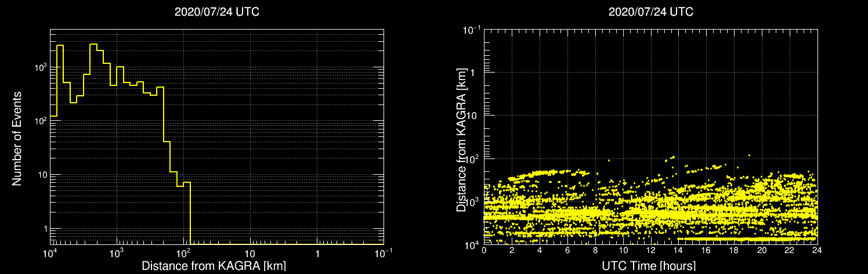Click histogram x-axis tick label 1
This screenshot has width=868, height=274.
[317, 255]
